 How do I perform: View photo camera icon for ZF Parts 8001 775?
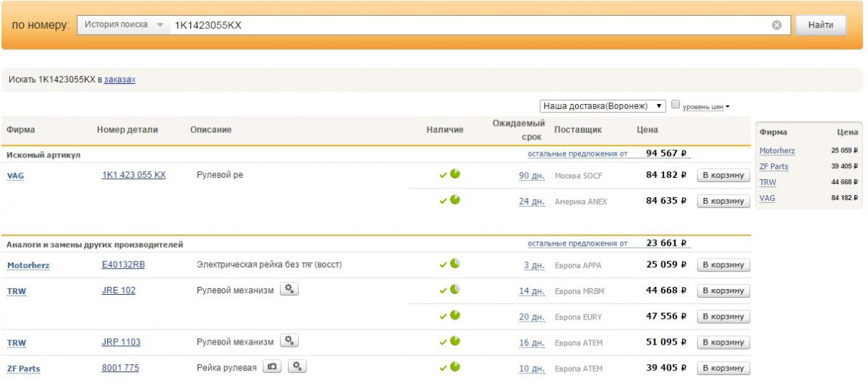pos(272,367)
